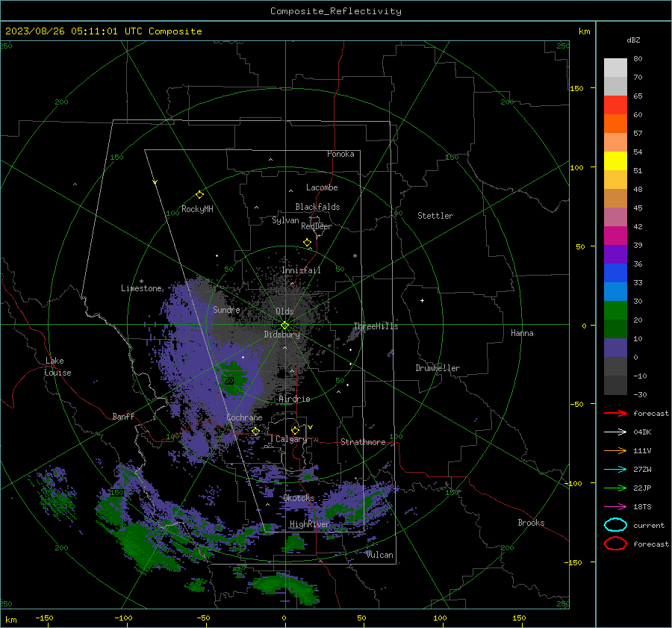
Task: Click the red forecast ellipse icon
Action: (x=615, y=544)
